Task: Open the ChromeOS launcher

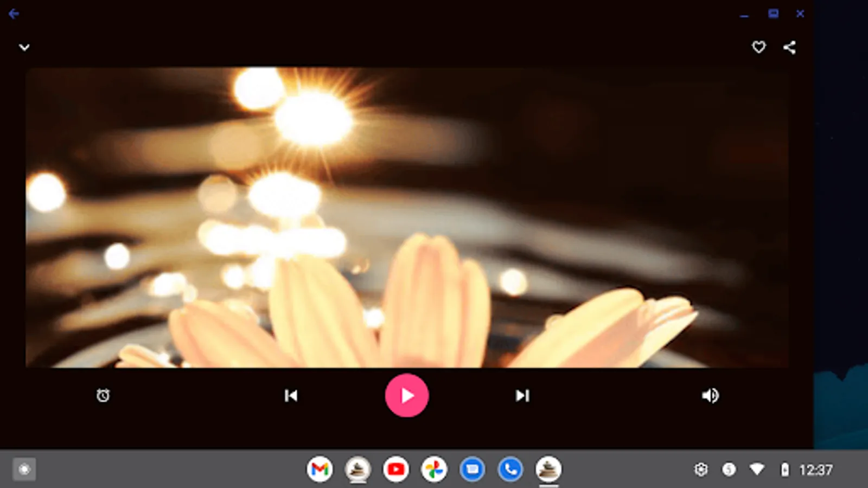Action: click(x=24, y=469)
